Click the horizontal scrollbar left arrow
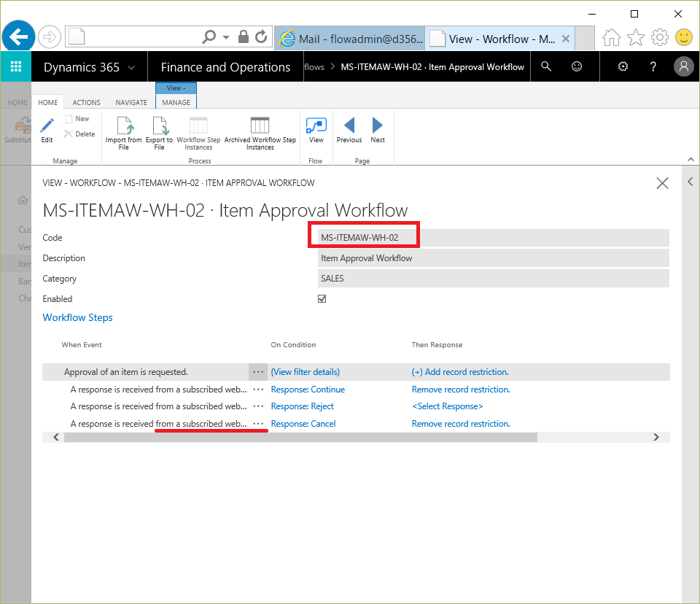The height and width of the screenshot is (604, 700). coord(56,438)
